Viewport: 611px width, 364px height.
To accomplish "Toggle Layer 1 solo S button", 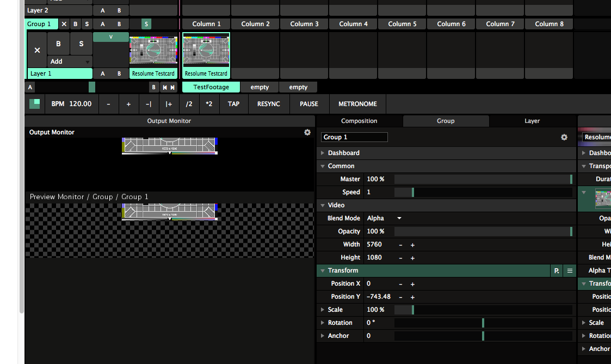I will click(81, 44).
